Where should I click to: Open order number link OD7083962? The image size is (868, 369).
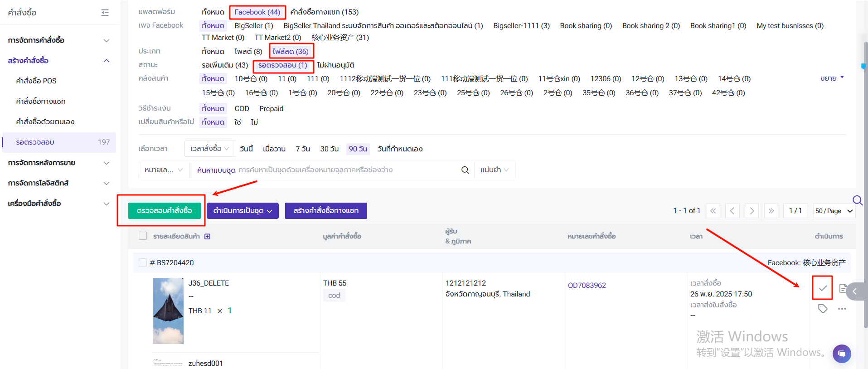pos(587,285)
